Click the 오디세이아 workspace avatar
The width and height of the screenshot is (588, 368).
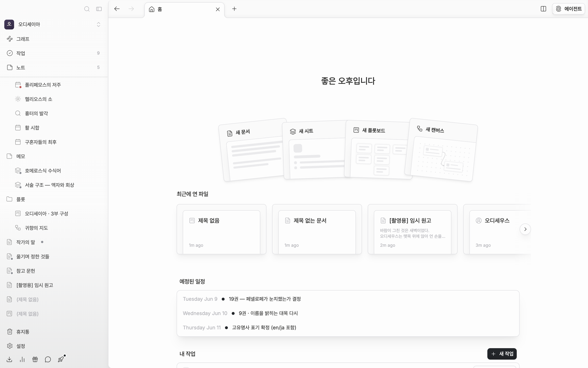coord(9,24)
